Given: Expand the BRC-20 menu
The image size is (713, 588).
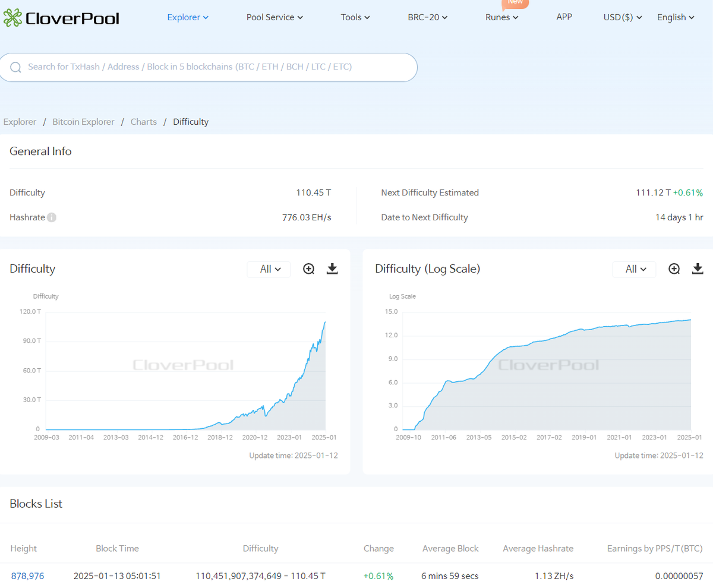Looking at the screenshot, I should point(428,17).
